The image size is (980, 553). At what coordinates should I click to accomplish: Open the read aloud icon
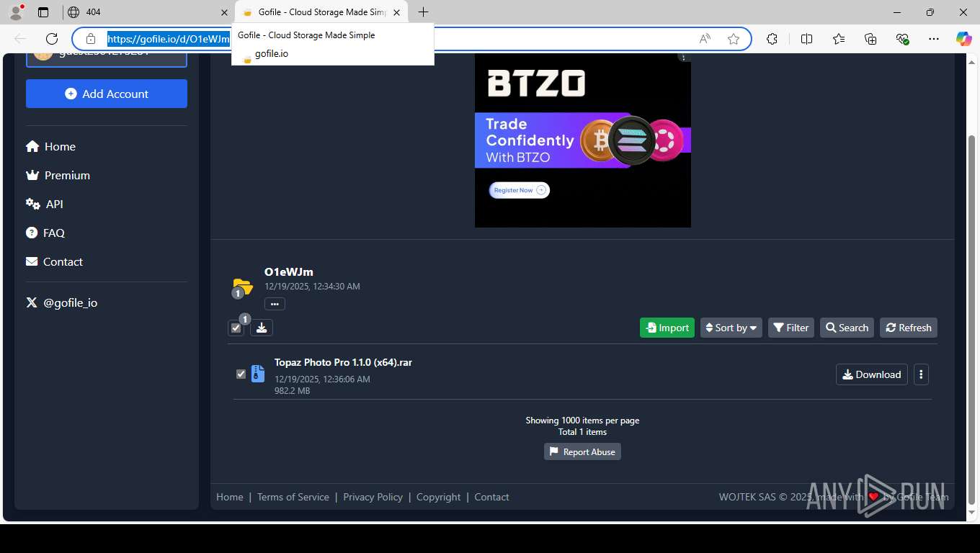(x=705, y=39)
